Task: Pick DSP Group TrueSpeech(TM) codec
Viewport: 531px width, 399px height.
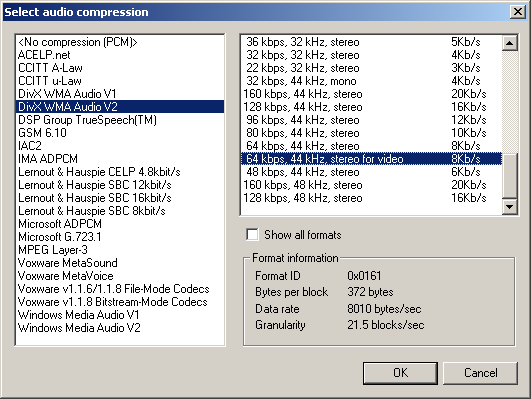Action: (x=120, y=120)
